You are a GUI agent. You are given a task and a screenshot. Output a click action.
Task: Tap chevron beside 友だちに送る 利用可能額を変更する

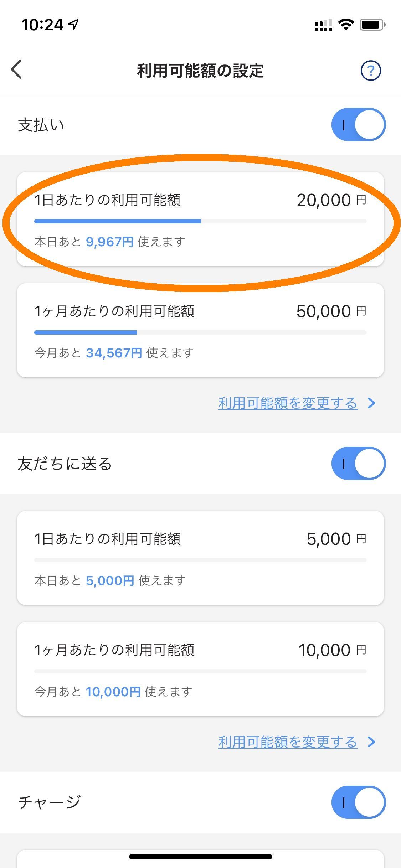click(371, 742)
